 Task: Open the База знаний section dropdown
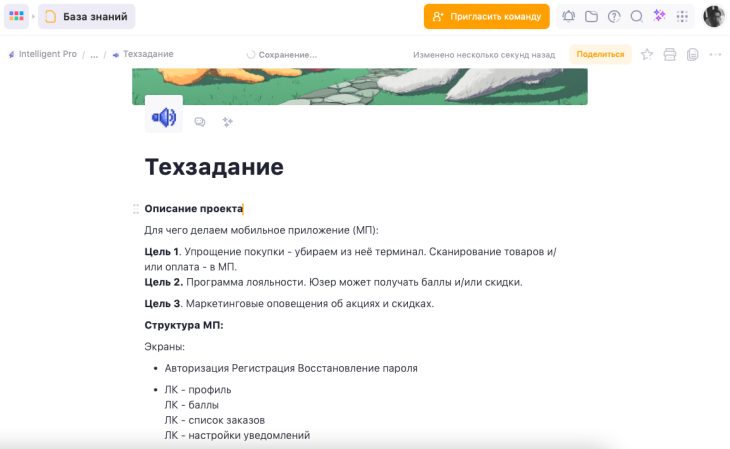pyautogui.click(x=87, y=16)
